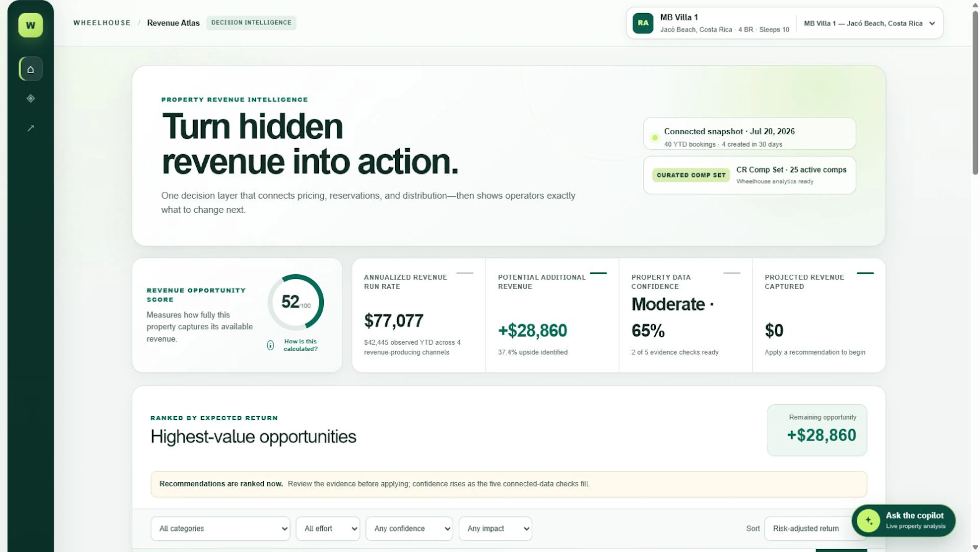The height and width of the screenshot is (552, 980).
Task: Click the RA property avatar badge
Action: click(x=643, y=23)
